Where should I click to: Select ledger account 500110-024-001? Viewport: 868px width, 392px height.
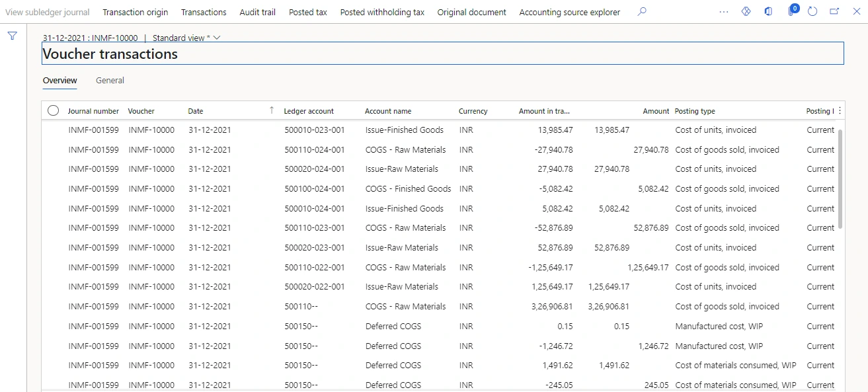coord(315,150)
